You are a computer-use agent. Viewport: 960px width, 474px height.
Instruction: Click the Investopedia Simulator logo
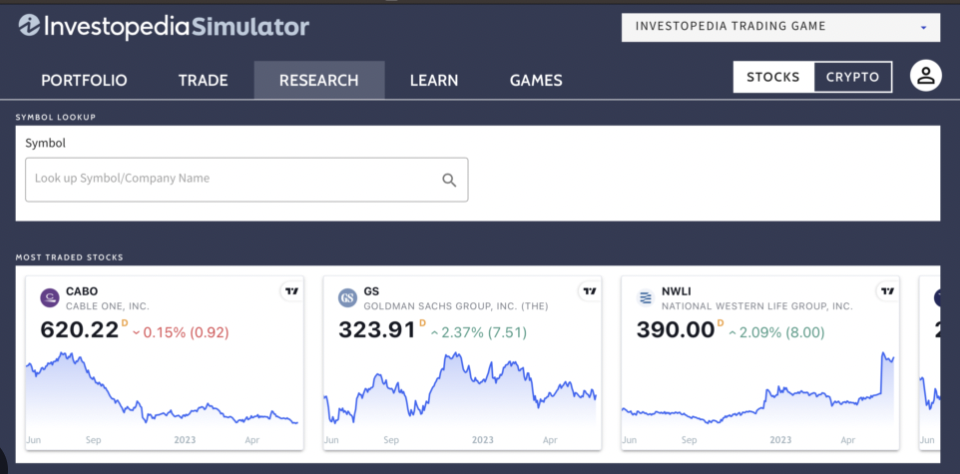coord(163,26)
